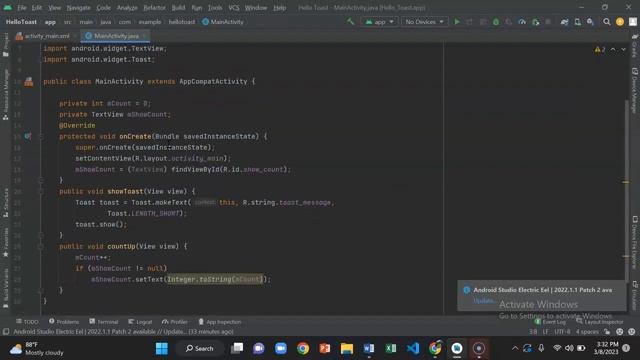The image size is (640, 360).
Task: Click the UTF-8 encoding in status bar
Action: tap(562, 332)
